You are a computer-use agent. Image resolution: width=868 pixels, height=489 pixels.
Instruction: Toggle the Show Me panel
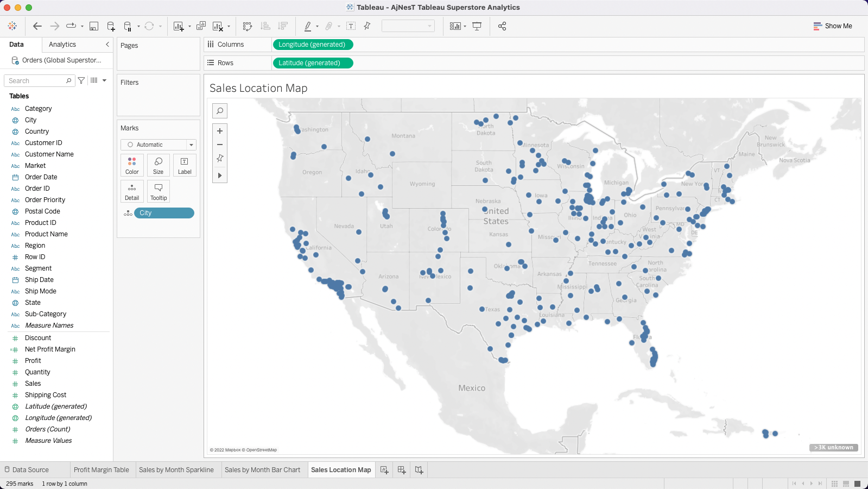833,26
